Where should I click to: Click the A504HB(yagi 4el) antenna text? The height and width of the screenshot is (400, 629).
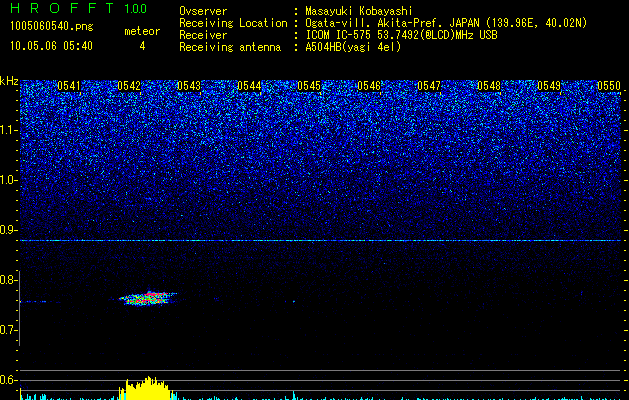[353, 47]
